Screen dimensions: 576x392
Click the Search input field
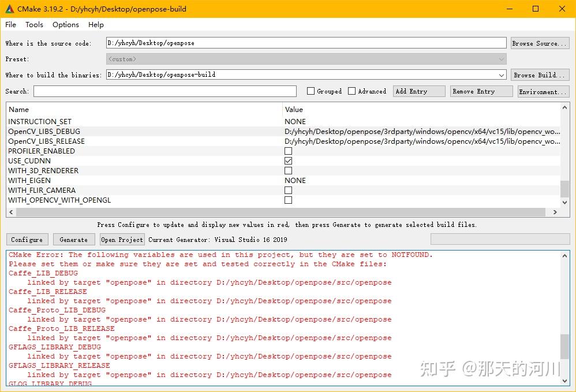coord(165,91)
